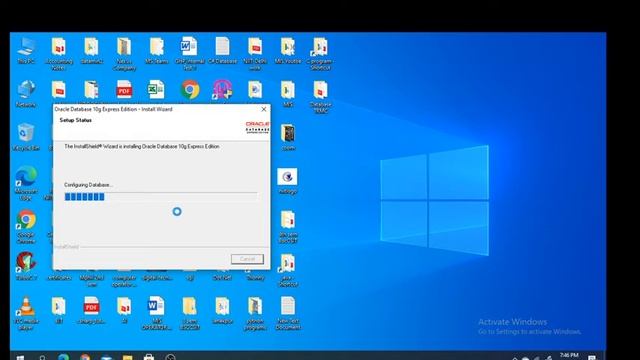Click the taskbar clock showing 7:46 PM
This screenshot has width=640, height=360.
click(x=569, y=356)
